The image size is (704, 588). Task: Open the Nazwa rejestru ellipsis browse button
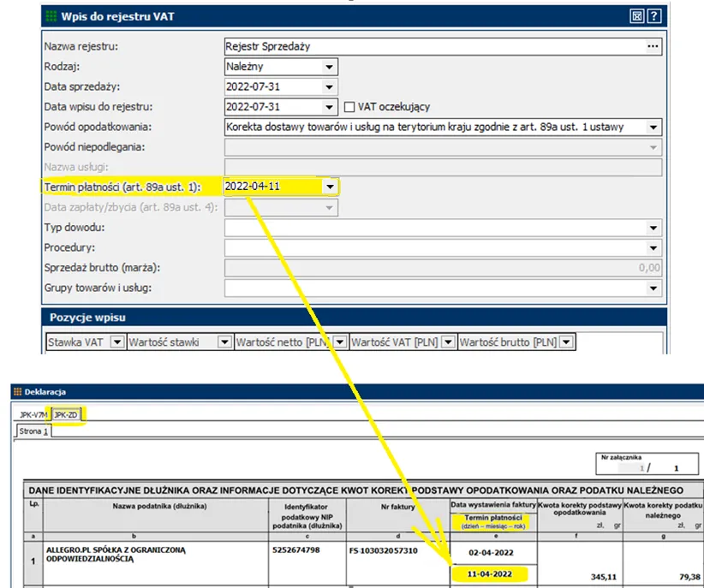point(653,46)
